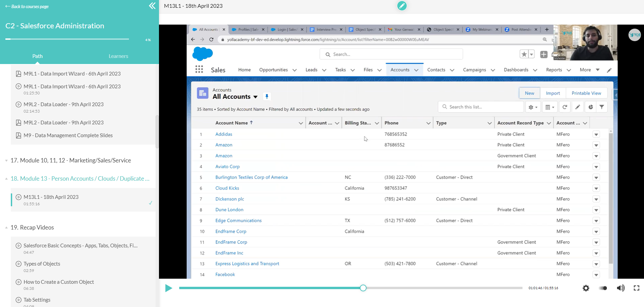Open a new browser tab
Screen dimensions: 644x307
tap(547, 29)
